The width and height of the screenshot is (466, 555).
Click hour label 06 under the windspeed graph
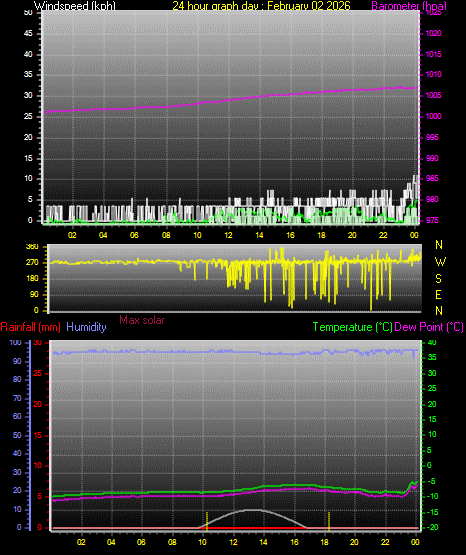(134, 235)
